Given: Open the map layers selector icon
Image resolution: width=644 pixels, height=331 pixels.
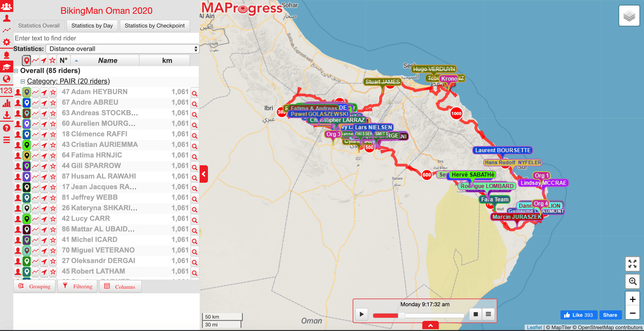Looking at the screenshot, I should pos(629,16).
